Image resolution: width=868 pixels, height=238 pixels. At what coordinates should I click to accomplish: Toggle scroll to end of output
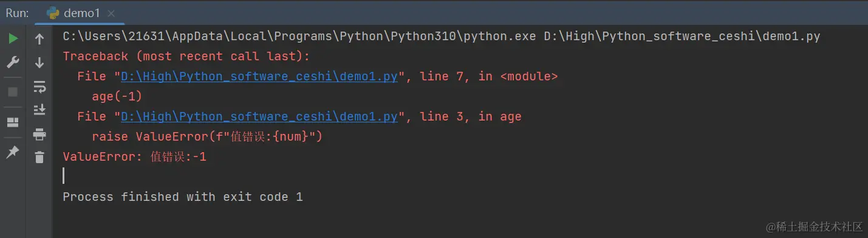[39, 110]
